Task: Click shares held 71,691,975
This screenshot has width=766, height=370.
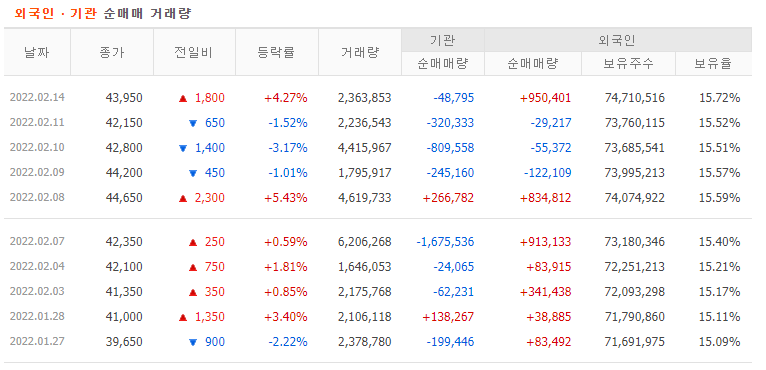Action: 635,342
